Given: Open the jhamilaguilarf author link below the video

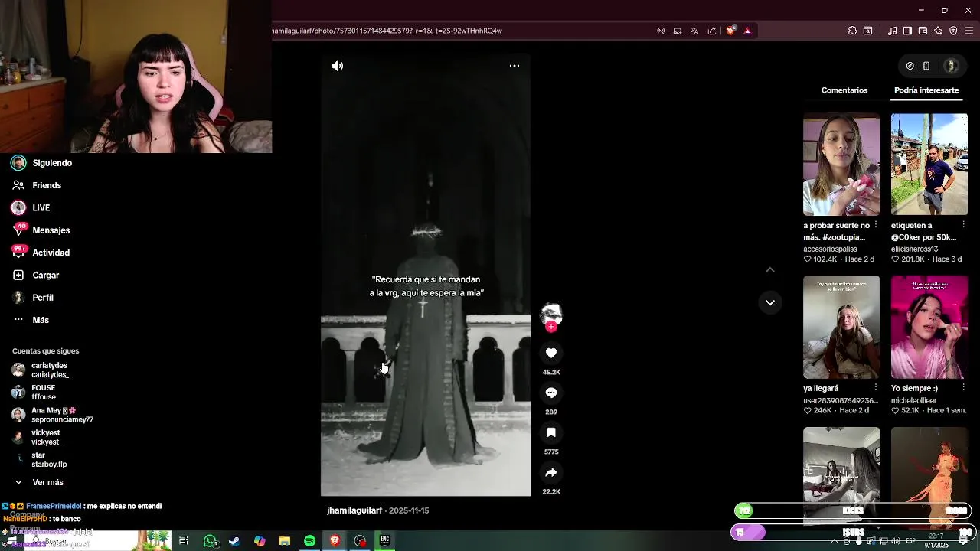Looking at the screenshot, I should pos(354,510).
